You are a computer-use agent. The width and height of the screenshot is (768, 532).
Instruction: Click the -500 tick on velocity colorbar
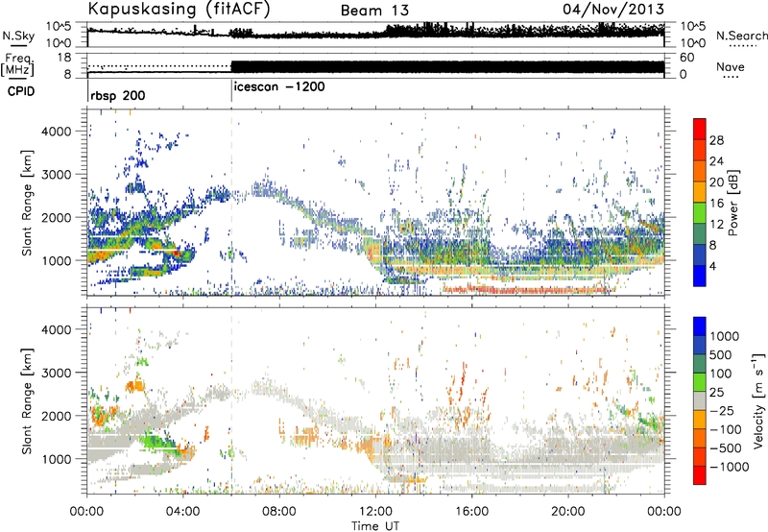tap(725, 447)
